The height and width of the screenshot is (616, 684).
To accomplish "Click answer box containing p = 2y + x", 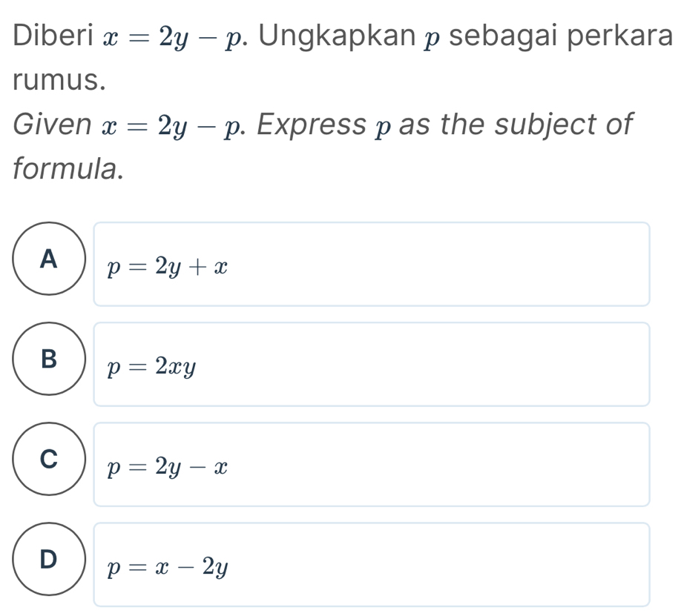I will [x=371, y=264].
